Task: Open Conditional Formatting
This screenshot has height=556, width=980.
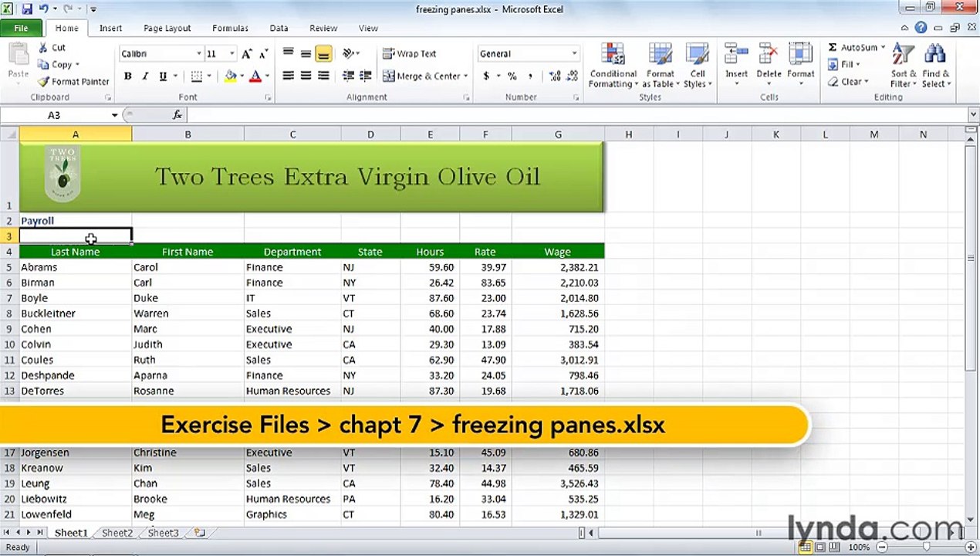Action: pyautogui.click(x=613, y=66)
